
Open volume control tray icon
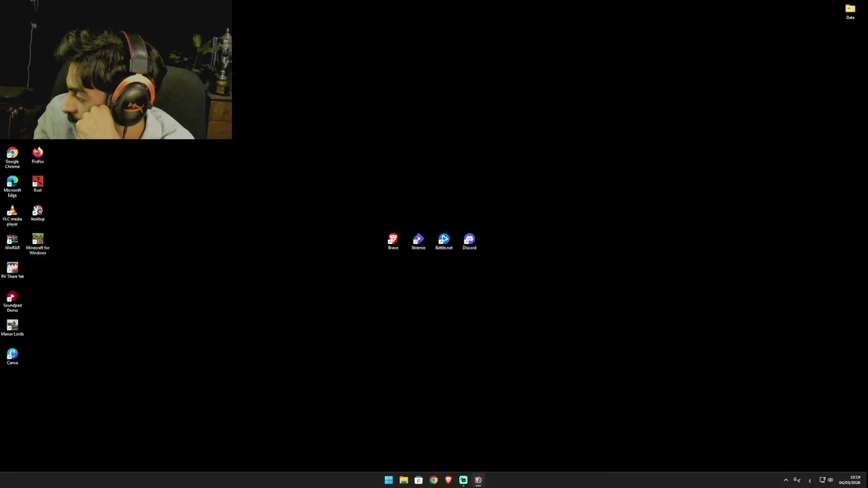click(830, 480)
